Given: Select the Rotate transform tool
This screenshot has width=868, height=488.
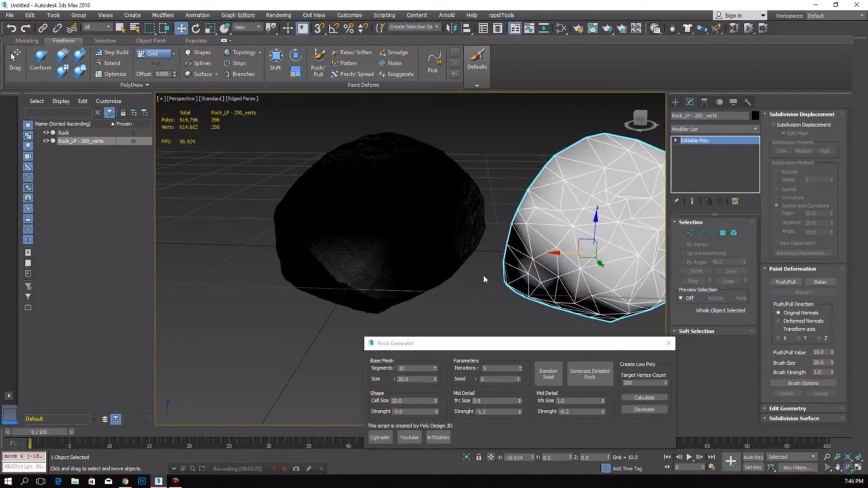Looking at the screenshot, I should [195, 28].
